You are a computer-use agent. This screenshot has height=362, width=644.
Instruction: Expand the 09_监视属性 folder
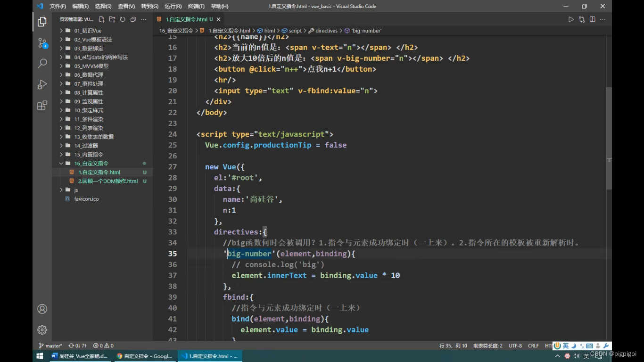click(x=101, y=101)
